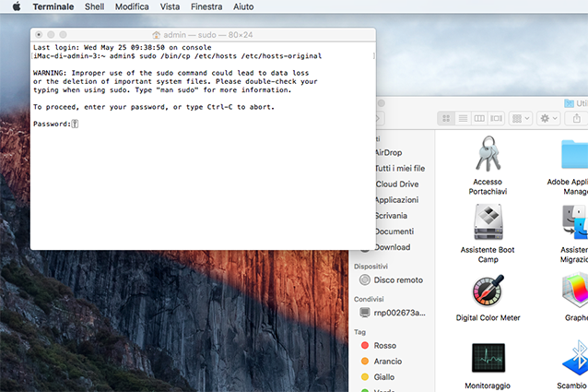This screenshot has width=588, height=392.
Task: Select the Monitoraggio Attività icon
Action: [x=488, y=358]
